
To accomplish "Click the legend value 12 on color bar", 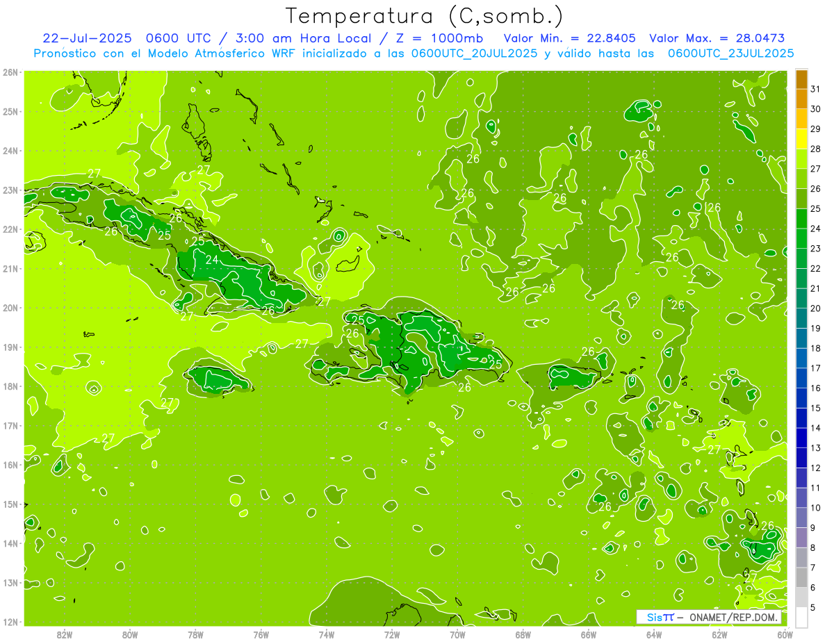I will pos(816,468).
